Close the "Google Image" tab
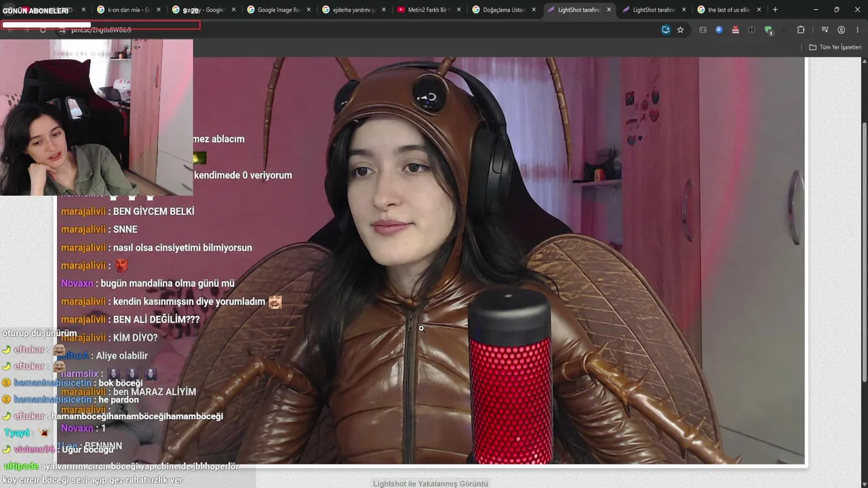 [x=308, y=9]
